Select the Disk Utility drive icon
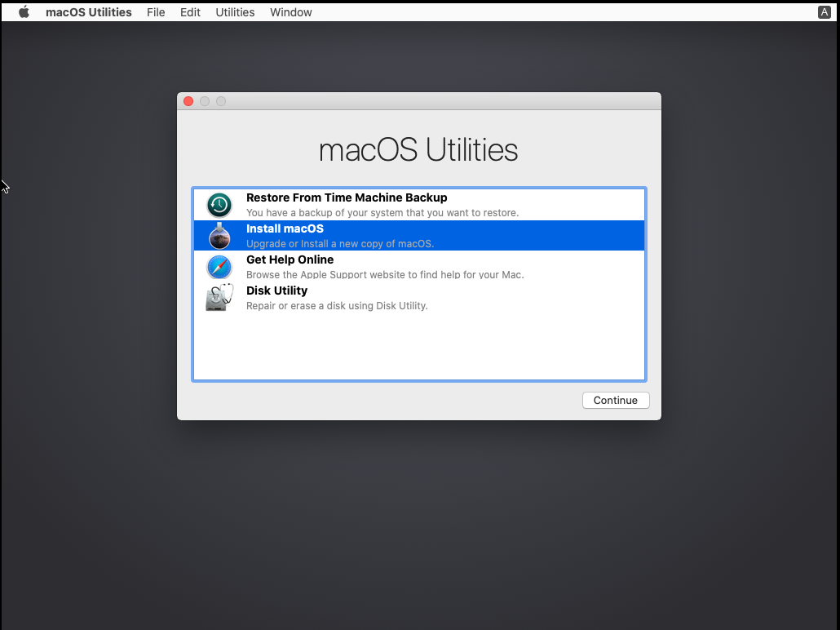Image resolution: width=840 pixels, height=630 pixels. (219, 297)
